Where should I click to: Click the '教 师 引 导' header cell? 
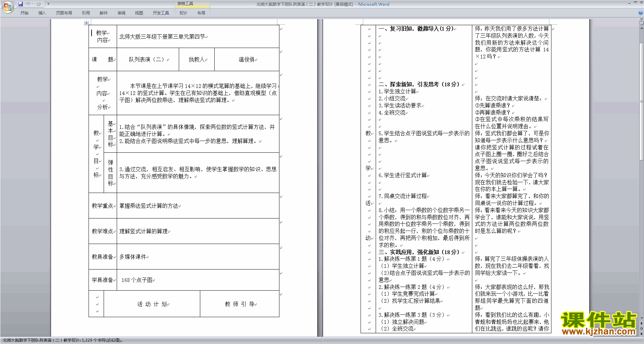pyautogui.click(x=239, y=304)
